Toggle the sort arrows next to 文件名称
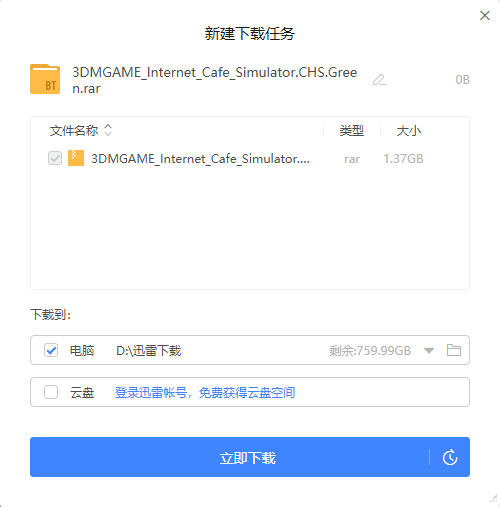This screenshot has height=507, width=500. point(108,130)
